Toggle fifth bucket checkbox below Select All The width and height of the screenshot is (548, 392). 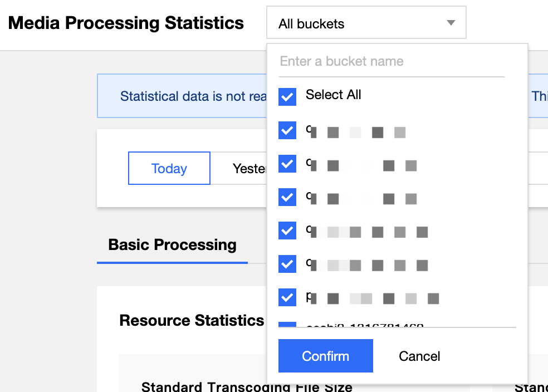point(287,263)
